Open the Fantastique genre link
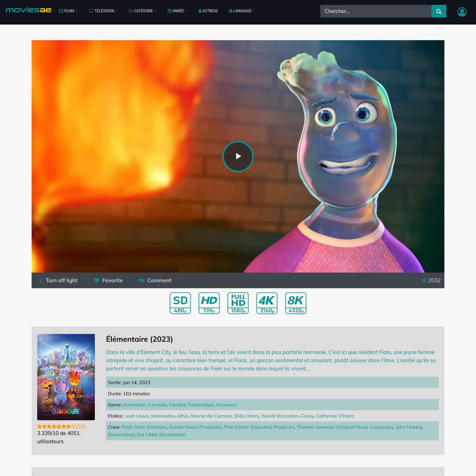This screenshot has height=476, width=476. pyautogui.click(x=201, y=405)
